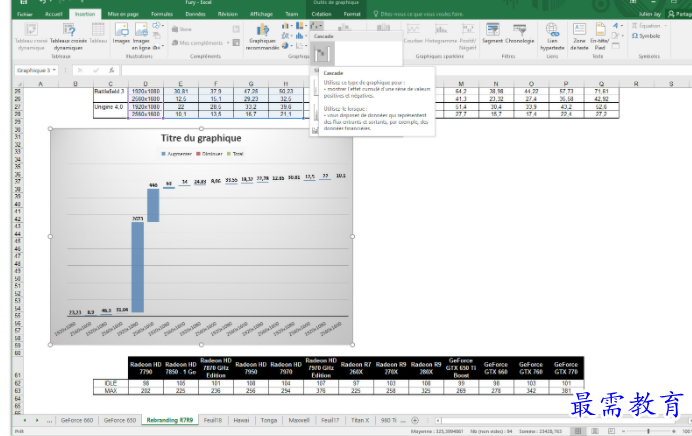Image resolution: width=692 pixels, height=436 pixels.
Task: Insert a Symbole from the ribbon
Action: point(646,36)
